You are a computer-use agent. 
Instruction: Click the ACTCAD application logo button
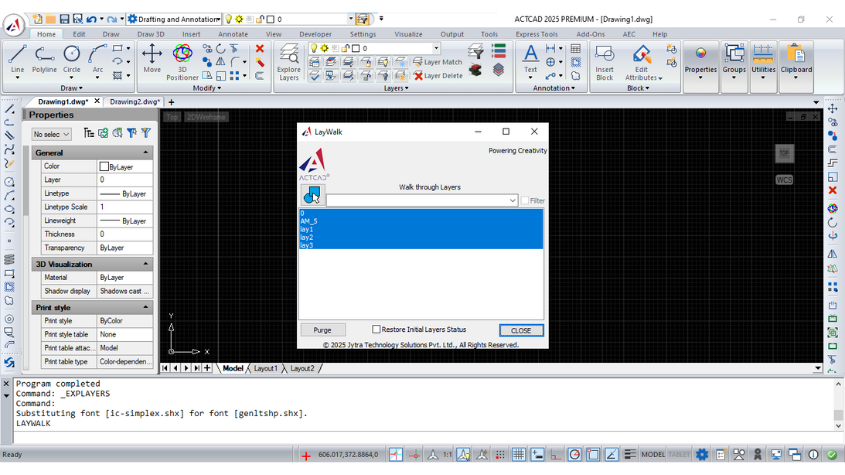tap(14, 24)
